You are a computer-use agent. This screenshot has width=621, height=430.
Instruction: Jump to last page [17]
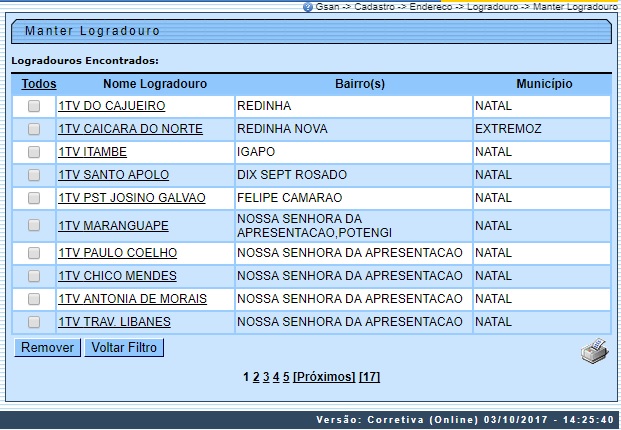click(369, 377)
